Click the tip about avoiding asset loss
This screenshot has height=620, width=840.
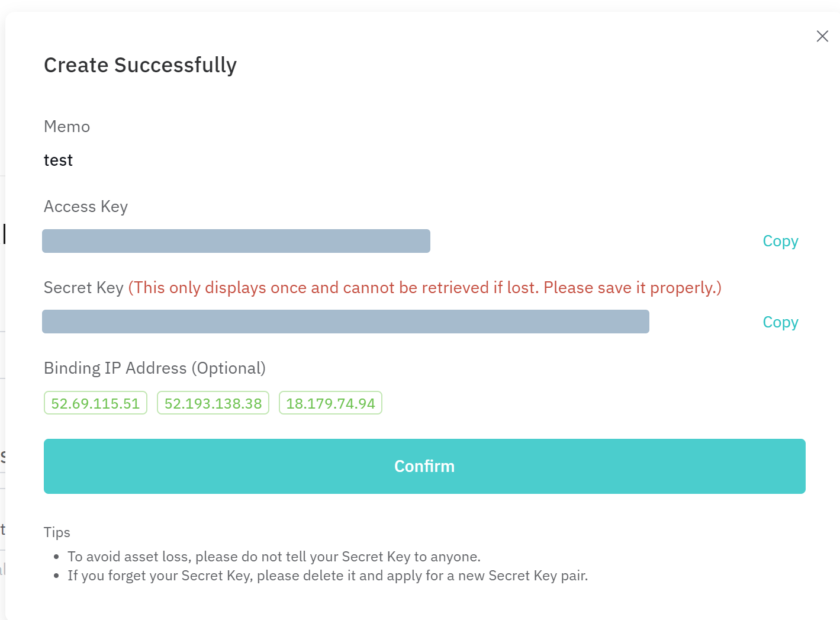[273, 557]
